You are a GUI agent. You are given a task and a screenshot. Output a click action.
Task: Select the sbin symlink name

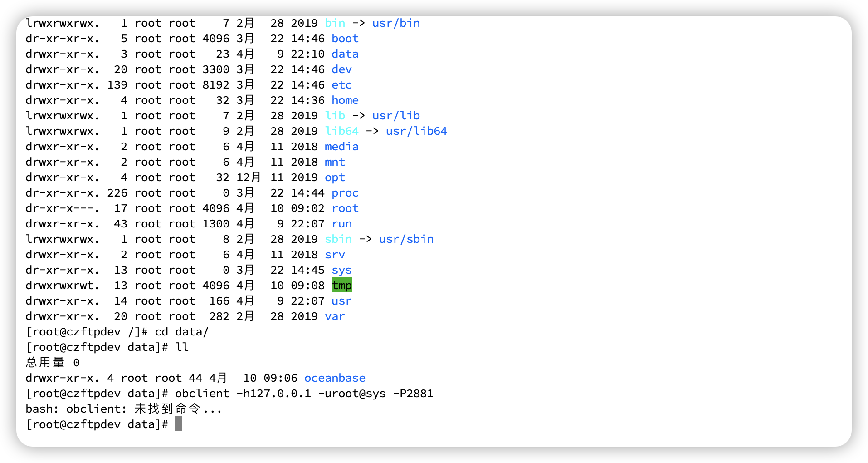tap(338, 239)
